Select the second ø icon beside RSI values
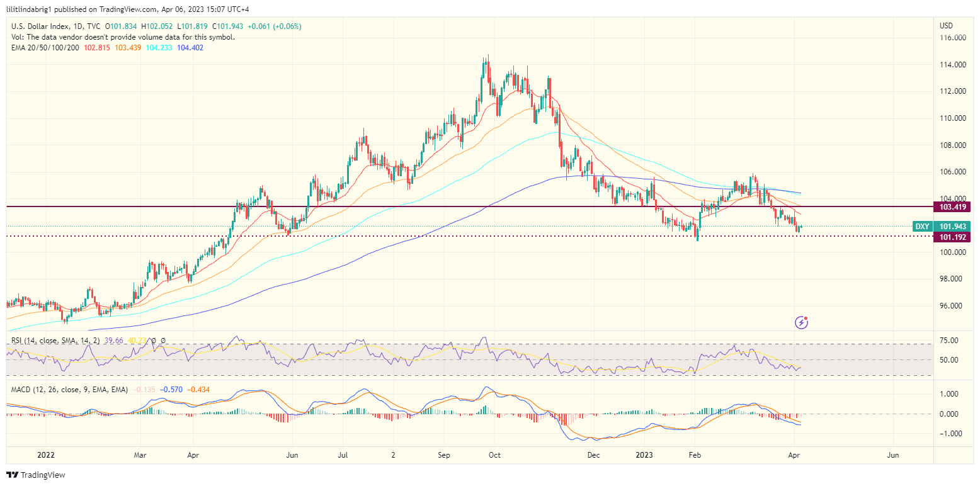 pos(163,341)
